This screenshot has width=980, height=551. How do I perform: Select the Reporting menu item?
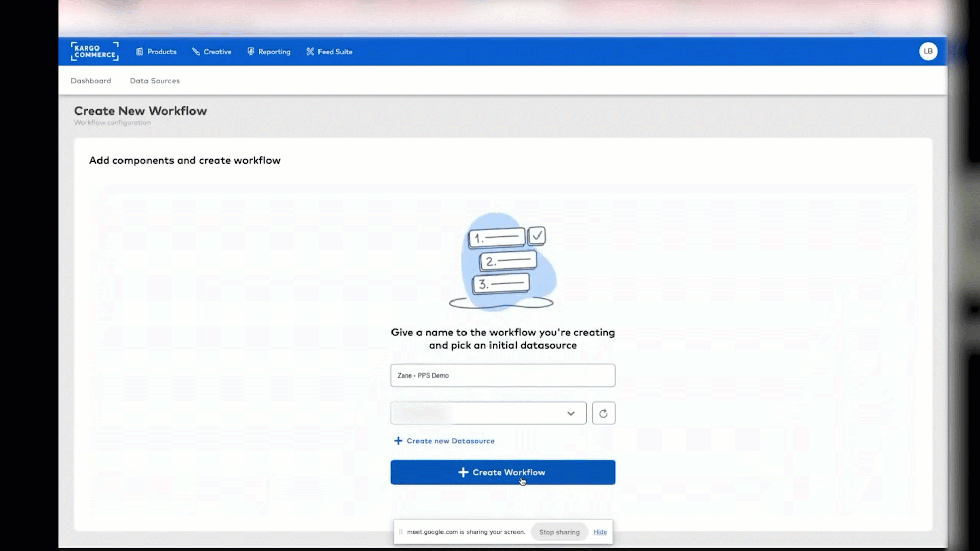(274, 51)
